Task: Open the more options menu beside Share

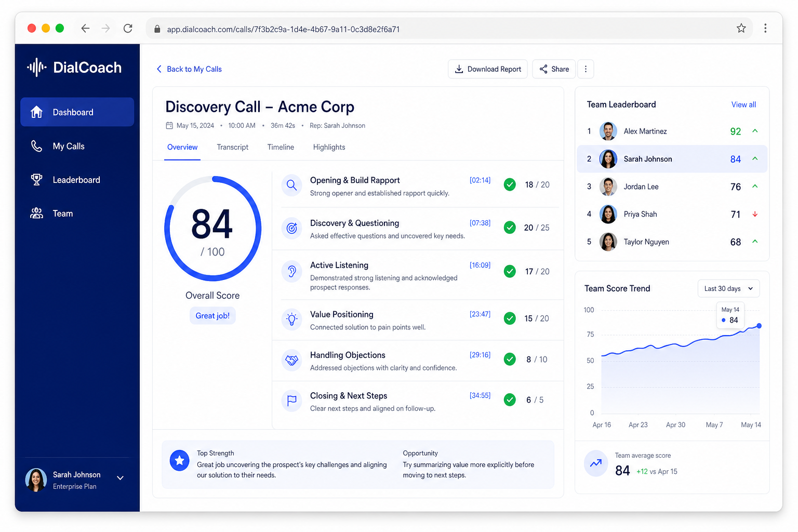Action: (586, 69)
